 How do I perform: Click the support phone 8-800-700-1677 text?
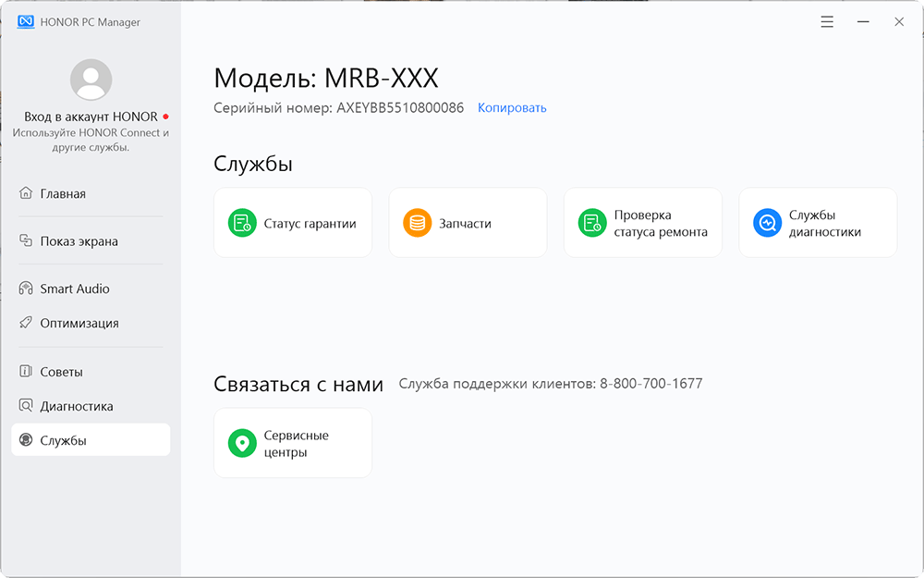click(651, 384)
